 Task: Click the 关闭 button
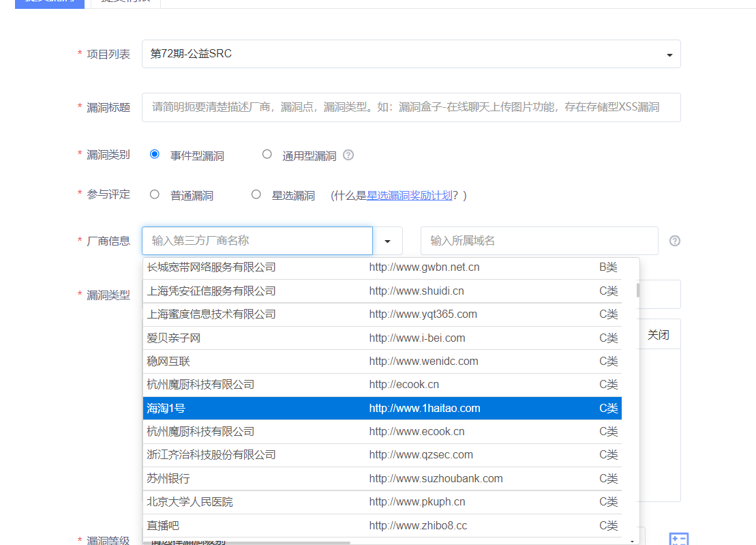tap(659, 334)
